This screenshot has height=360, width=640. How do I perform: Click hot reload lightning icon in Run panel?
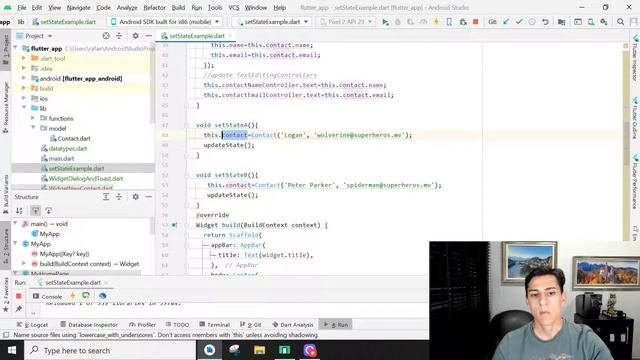click(73, 296)
